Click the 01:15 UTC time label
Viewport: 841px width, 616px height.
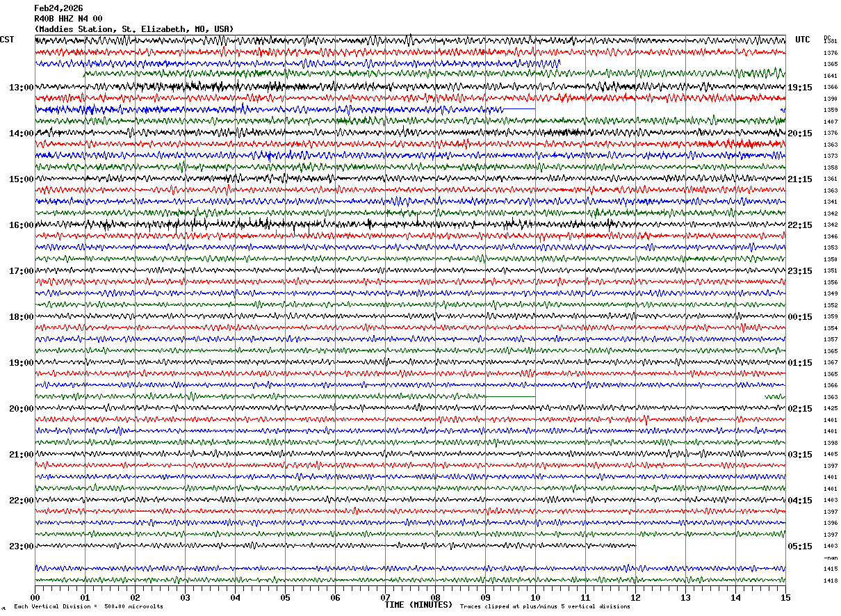(x=800, y=363)
